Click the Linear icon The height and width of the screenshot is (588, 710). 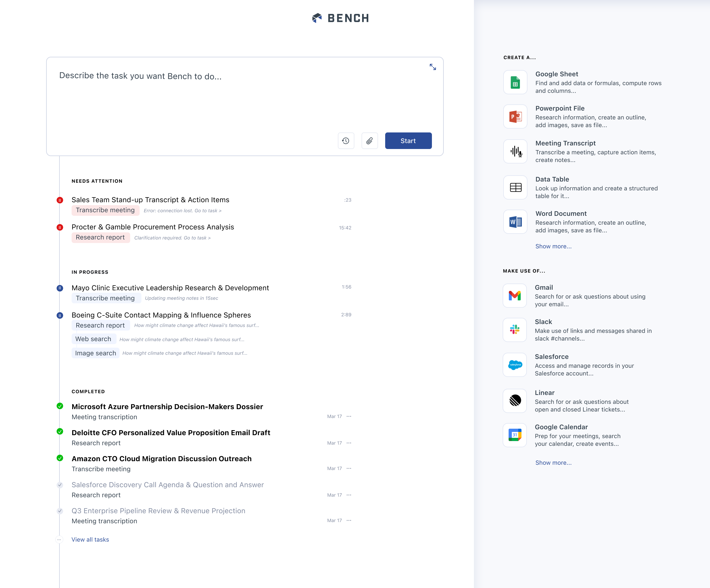(514, 401)
